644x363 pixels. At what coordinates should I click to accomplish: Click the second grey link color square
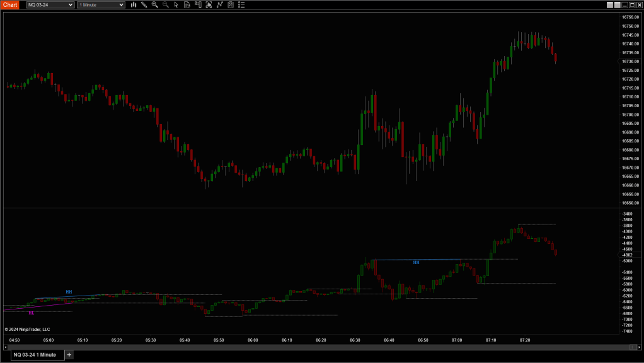pyautogui.click(x=617, y=4)
